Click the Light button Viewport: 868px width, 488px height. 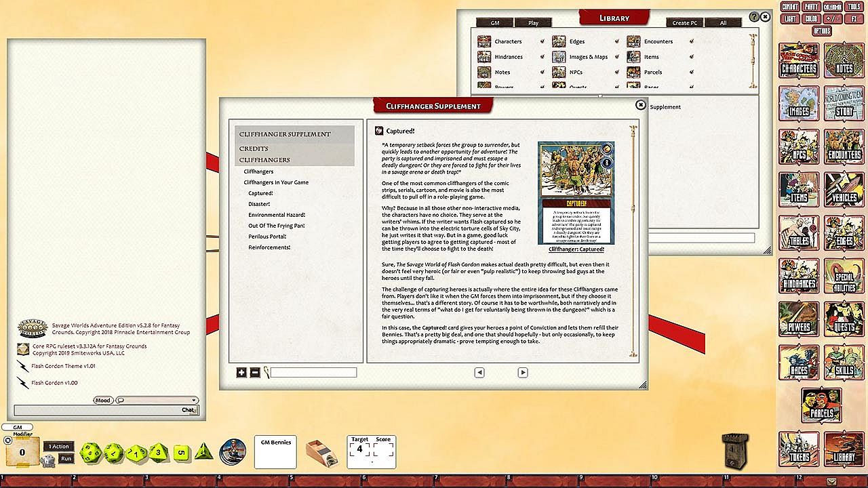(x=790, y=19)
